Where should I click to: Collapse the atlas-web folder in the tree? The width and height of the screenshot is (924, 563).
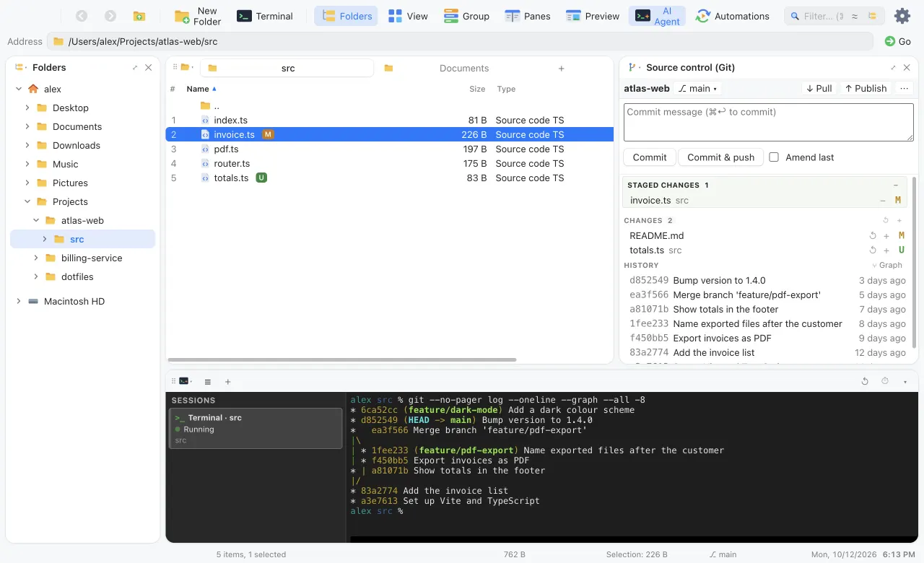point(36,220)
